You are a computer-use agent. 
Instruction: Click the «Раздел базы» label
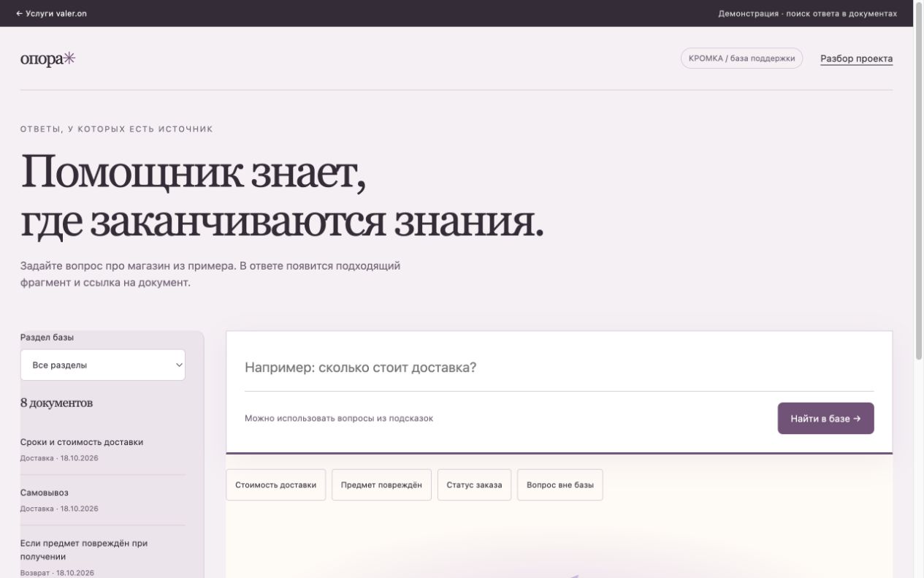[x=47, y=338]
